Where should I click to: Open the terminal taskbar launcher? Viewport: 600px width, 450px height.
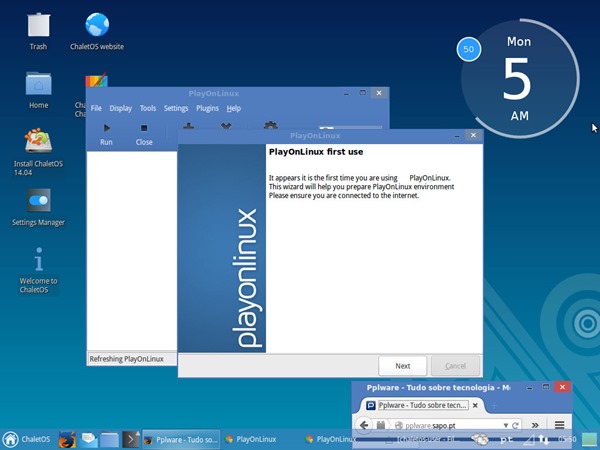click(130, 439)
